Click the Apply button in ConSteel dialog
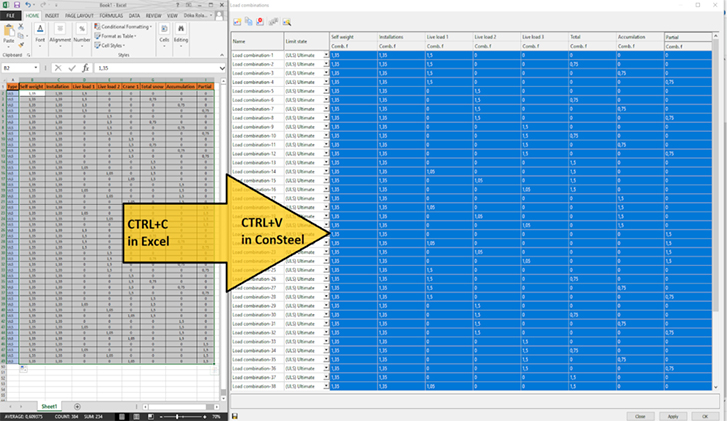The width and height of the screenshot is (727, 421). pos(672,415)
